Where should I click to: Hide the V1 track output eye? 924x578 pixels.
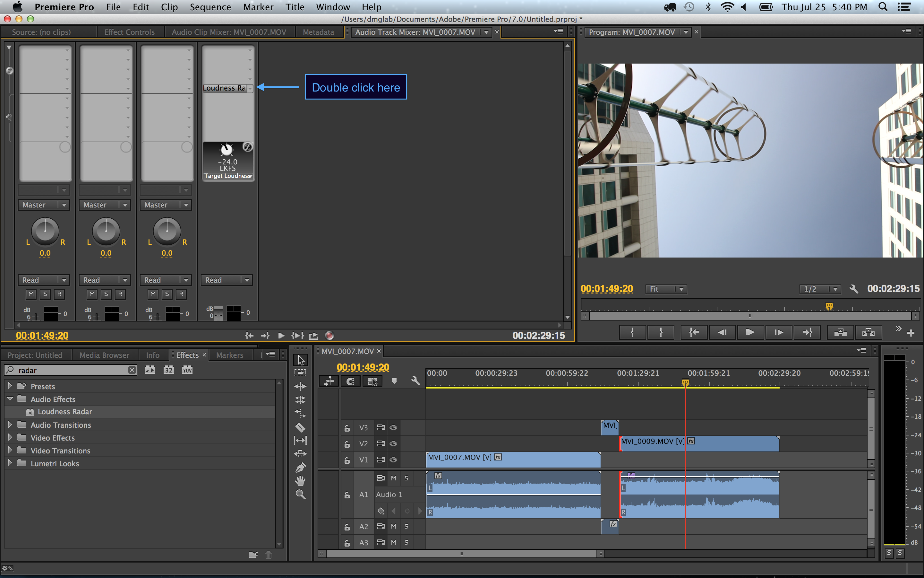click(x=393, y=460)
